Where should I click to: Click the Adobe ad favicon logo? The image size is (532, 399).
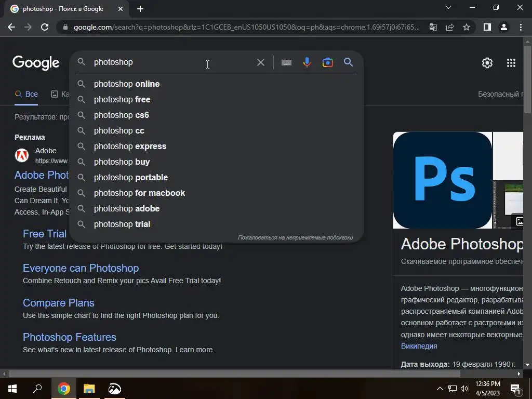22,155
